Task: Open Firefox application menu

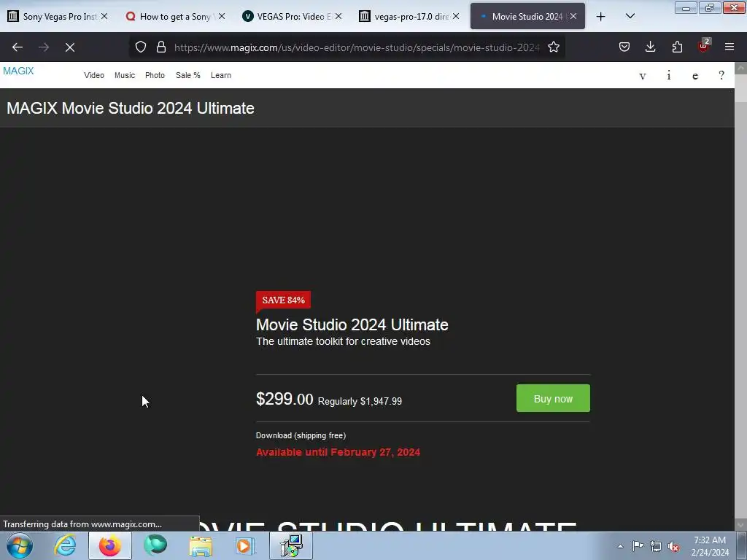Action: [x=729, y=47]
